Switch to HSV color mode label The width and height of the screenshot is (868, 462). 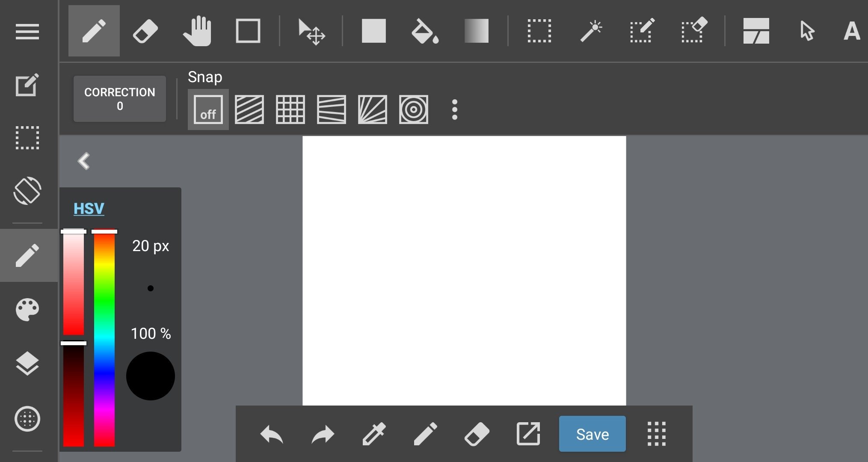89,208
